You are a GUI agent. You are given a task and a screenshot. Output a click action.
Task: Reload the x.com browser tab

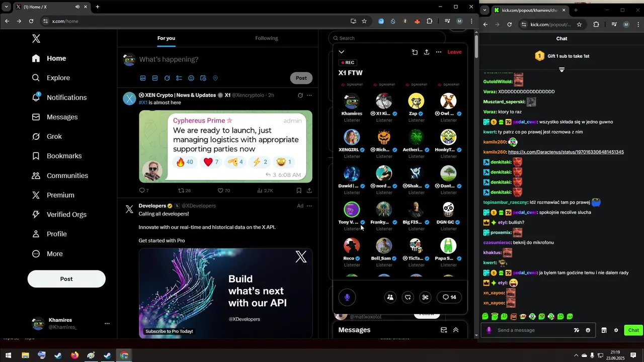click(31, 21)
